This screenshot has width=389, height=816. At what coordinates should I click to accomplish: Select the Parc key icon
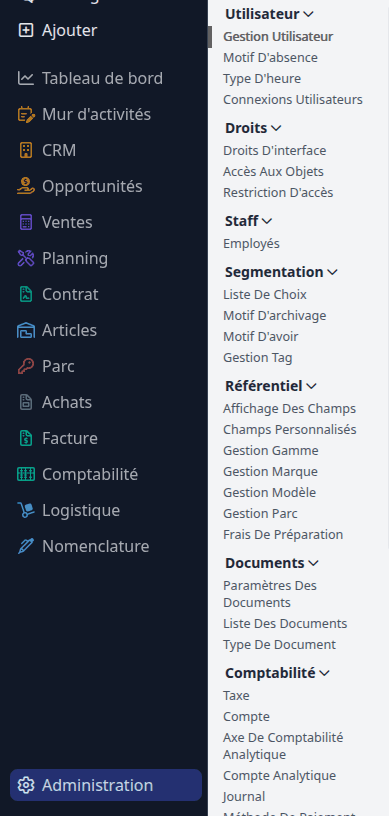point(26,366)
